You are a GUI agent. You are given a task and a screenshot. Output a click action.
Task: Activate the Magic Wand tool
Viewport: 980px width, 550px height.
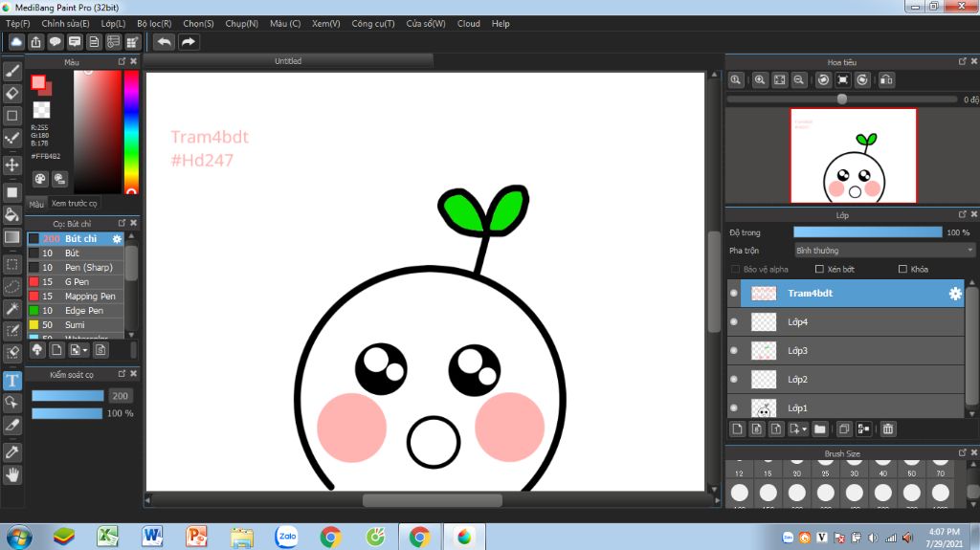point(12,309)
